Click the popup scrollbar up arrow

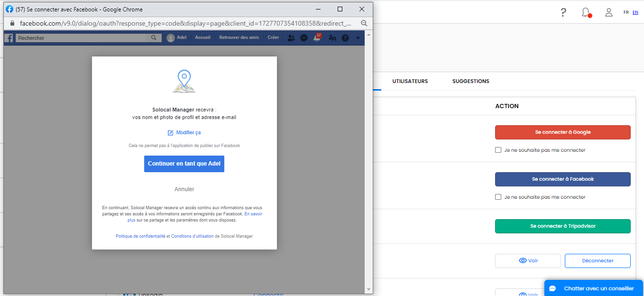(368, 34)
